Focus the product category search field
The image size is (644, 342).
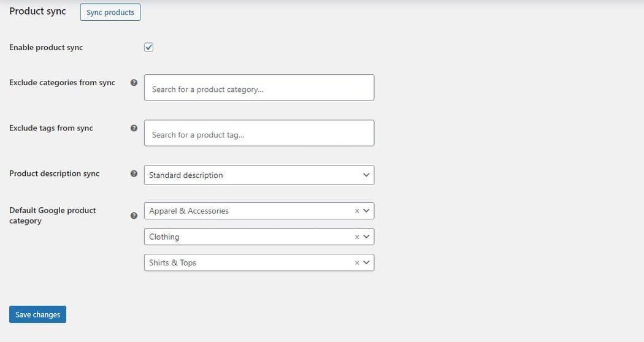[x=258, y=89]
